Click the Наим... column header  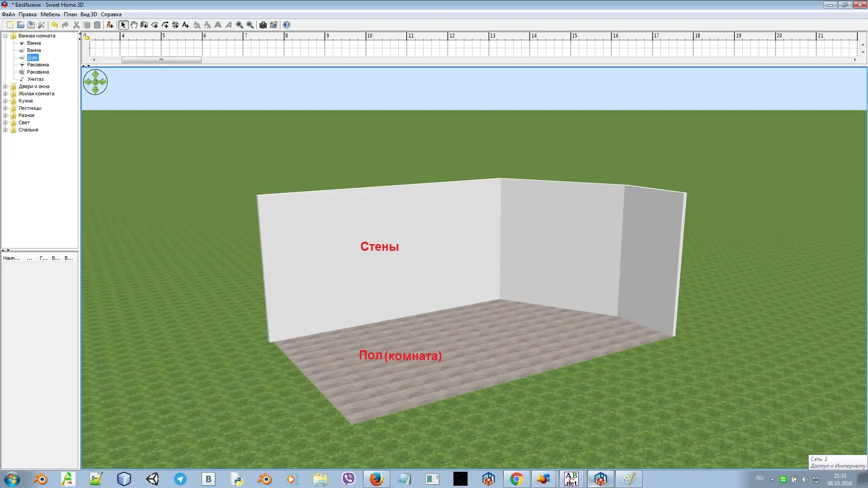[x=11, y=258]
